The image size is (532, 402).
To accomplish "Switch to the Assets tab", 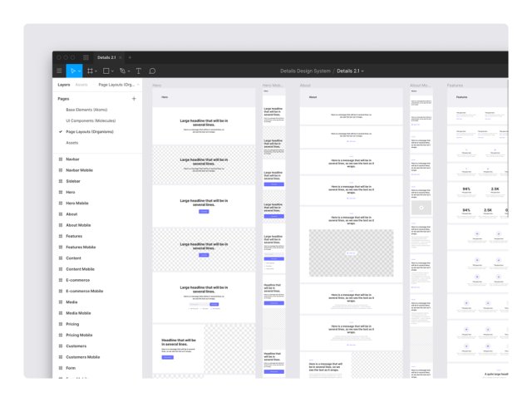I will tap(81, 85).
